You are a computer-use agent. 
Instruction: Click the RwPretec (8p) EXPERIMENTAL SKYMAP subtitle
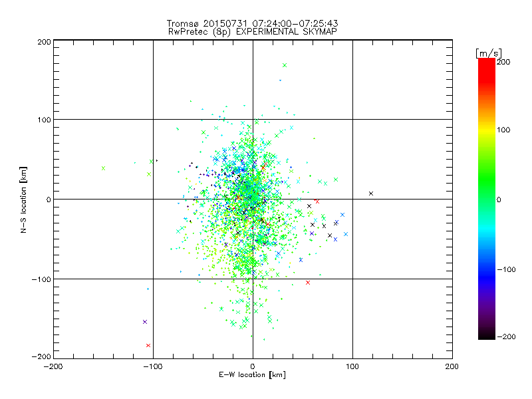click(x=252, y=32)
